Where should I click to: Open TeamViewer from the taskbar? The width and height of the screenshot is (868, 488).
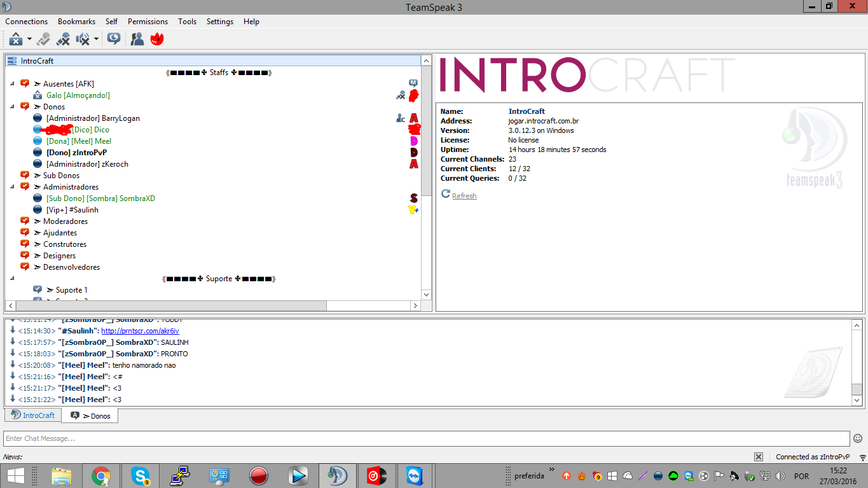coord(416,476)
